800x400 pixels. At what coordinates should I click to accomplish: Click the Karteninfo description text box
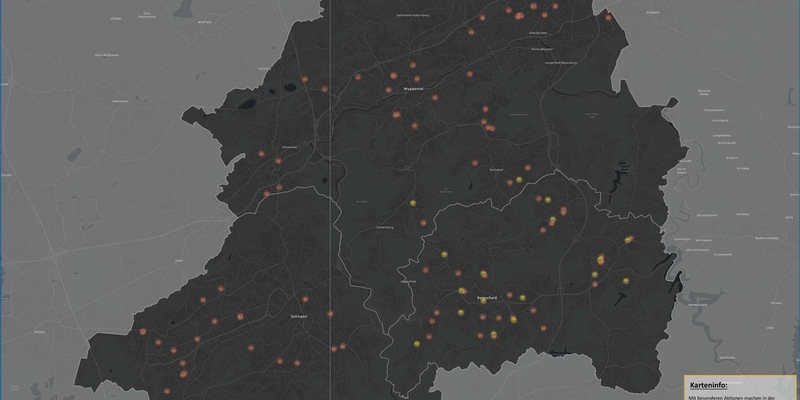740,396
